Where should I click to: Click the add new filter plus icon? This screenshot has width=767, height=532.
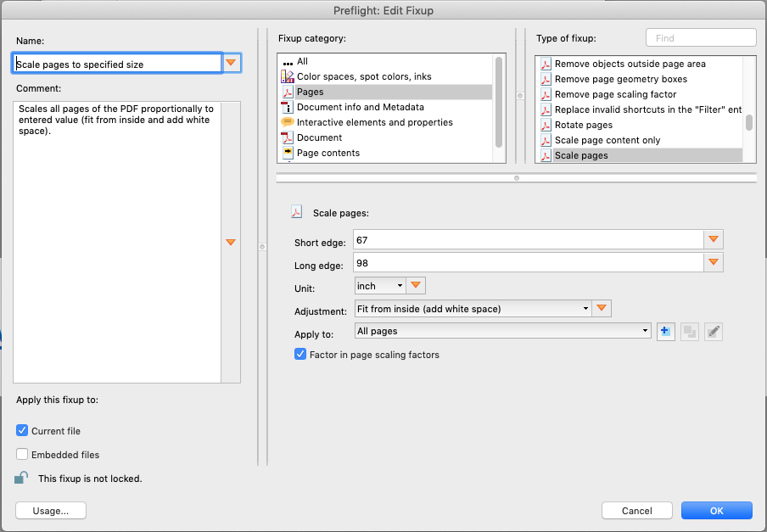point(666,331)
